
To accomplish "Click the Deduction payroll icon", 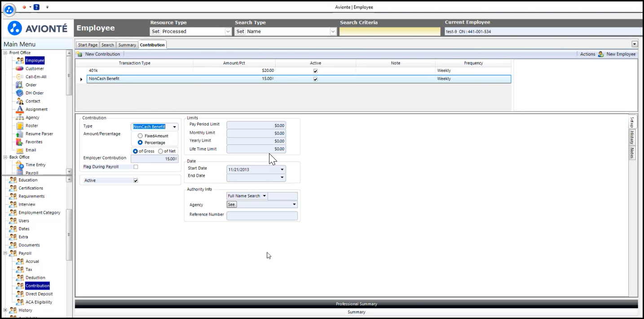I will (x=20, y=277).
